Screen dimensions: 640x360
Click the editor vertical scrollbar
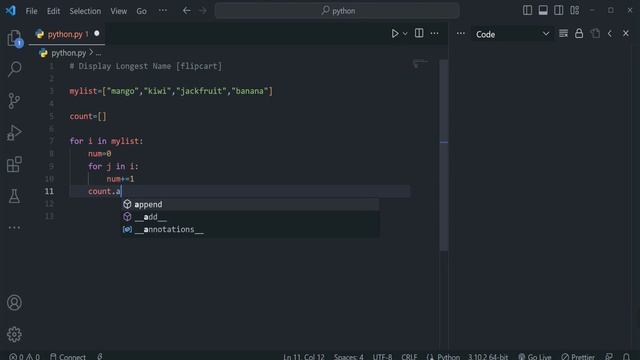click(444, 155)
